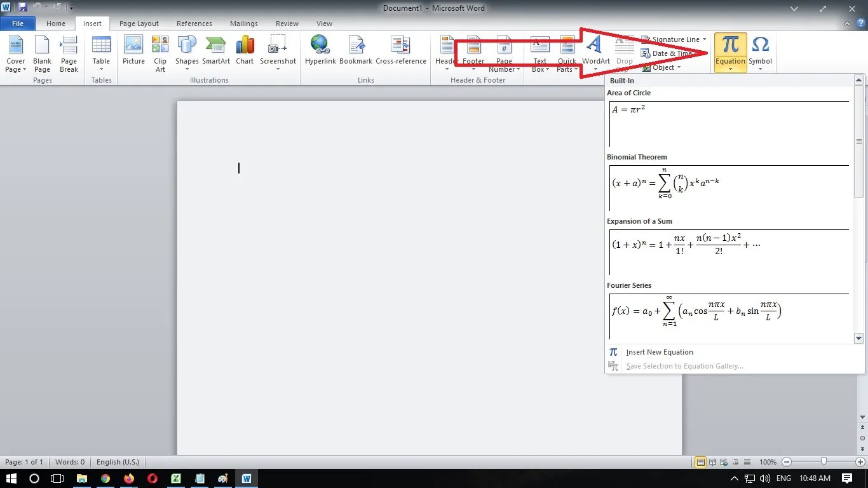
Task: Insert a SmartArt graphic
Action: pos(216,51)
